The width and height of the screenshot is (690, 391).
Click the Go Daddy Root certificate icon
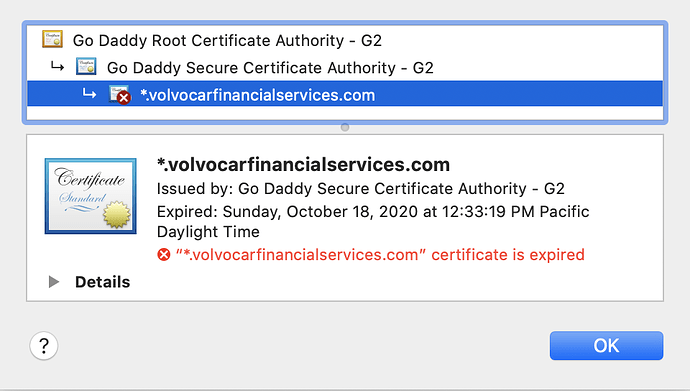pyautogui.click(x=52, y=39)
